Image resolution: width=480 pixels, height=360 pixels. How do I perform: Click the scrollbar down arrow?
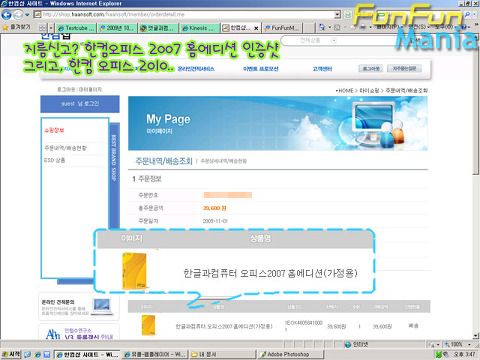476,335
